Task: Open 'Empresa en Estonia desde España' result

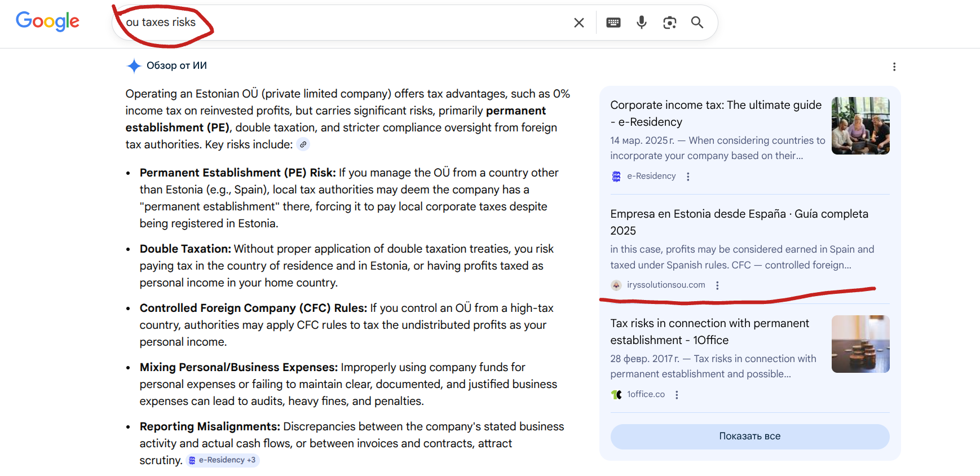Action: (739, 222)
